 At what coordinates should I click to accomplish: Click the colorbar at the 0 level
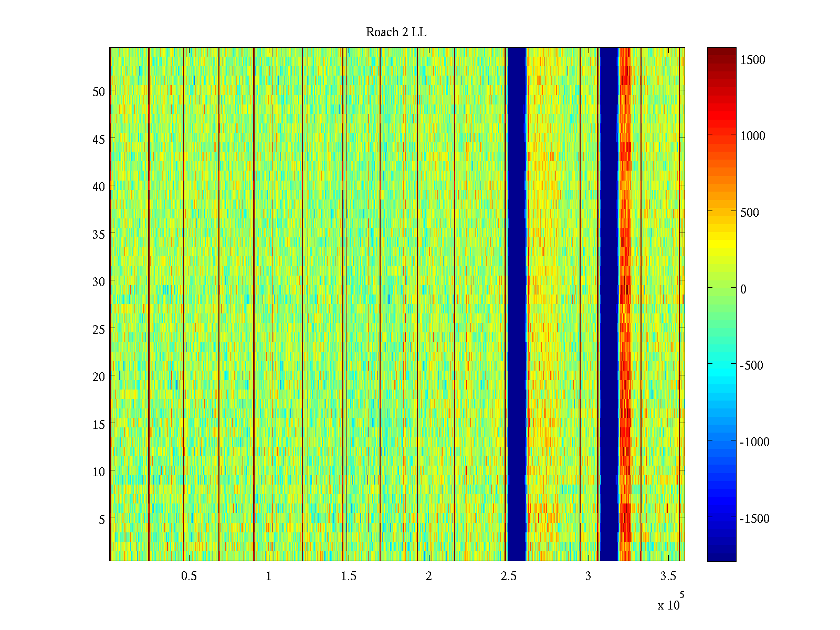point(721,288)
